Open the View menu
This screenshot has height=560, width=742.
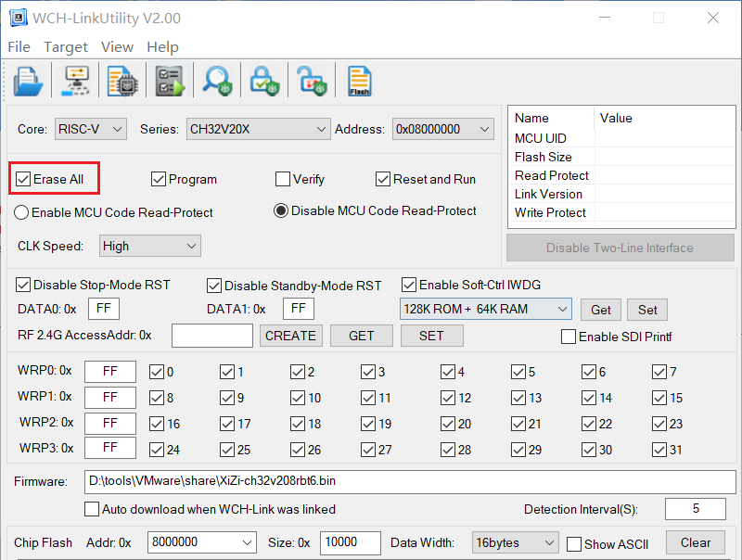pyautogui.click(x=117, y=47)
